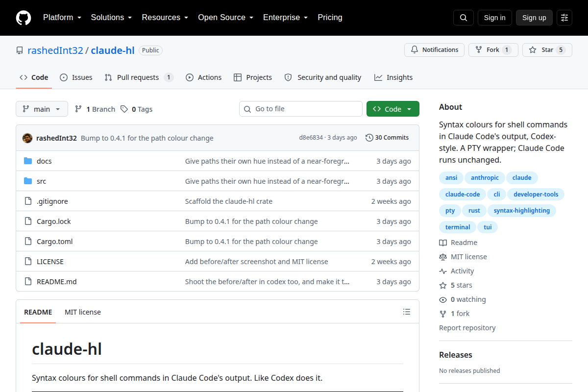Click the star icon in Star button
The image size is (588, 392).
(533, 50)
